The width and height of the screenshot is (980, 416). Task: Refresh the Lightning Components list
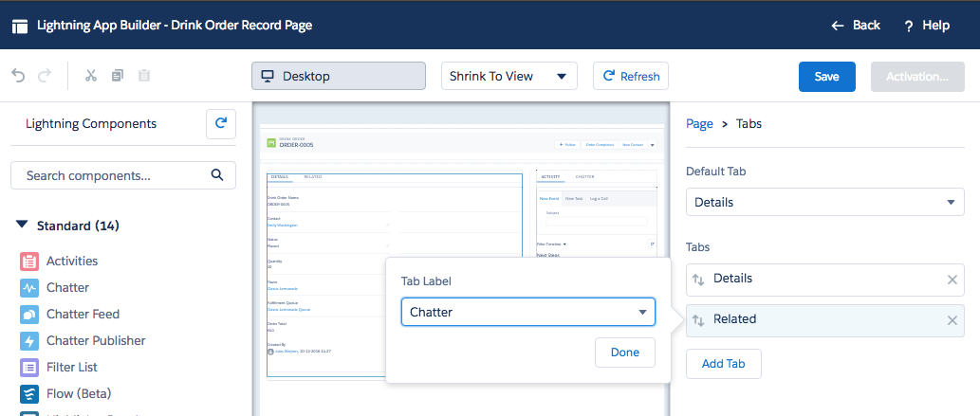tap(220, 123)
